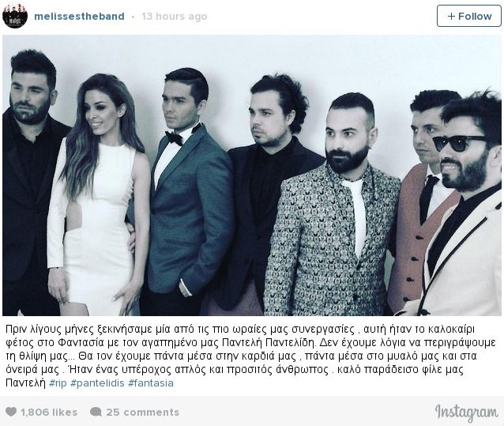Click the melissestheband profile avatar
The image size is (504, 426).
[x=15, y=16]
